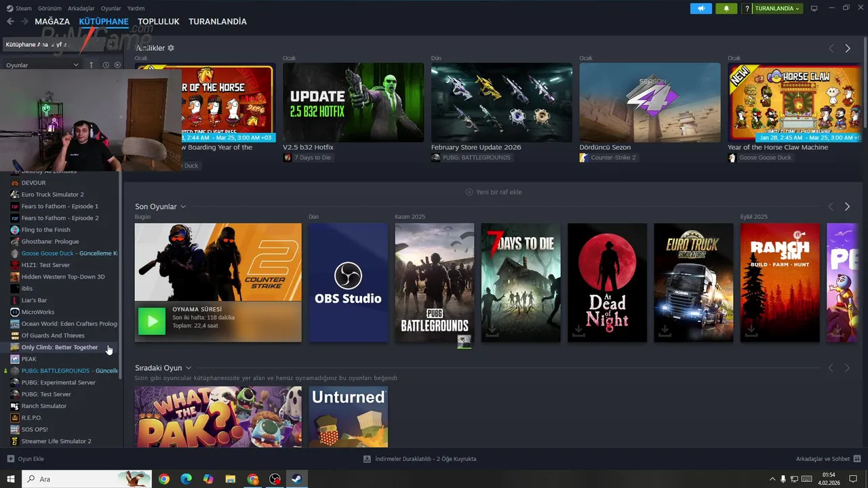868x488 pixels.
Task: Open Microsoft Edge from the taskbar
Action: coord(186,479)
